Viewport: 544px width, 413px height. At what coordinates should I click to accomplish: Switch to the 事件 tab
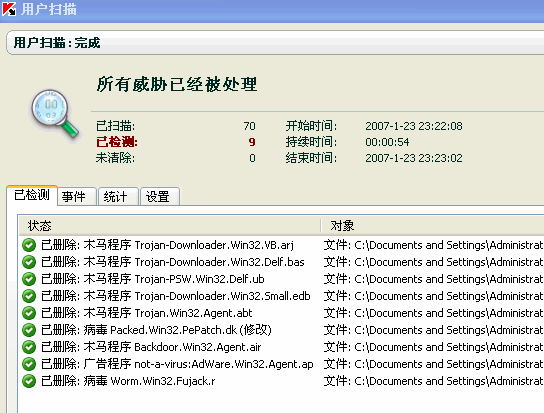coord(76,196)
